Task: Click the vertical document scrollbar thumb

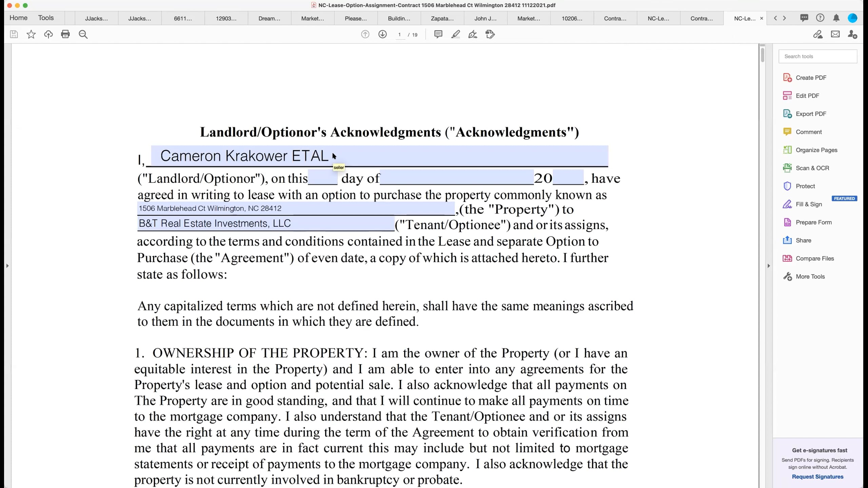Action: point(762,55)
